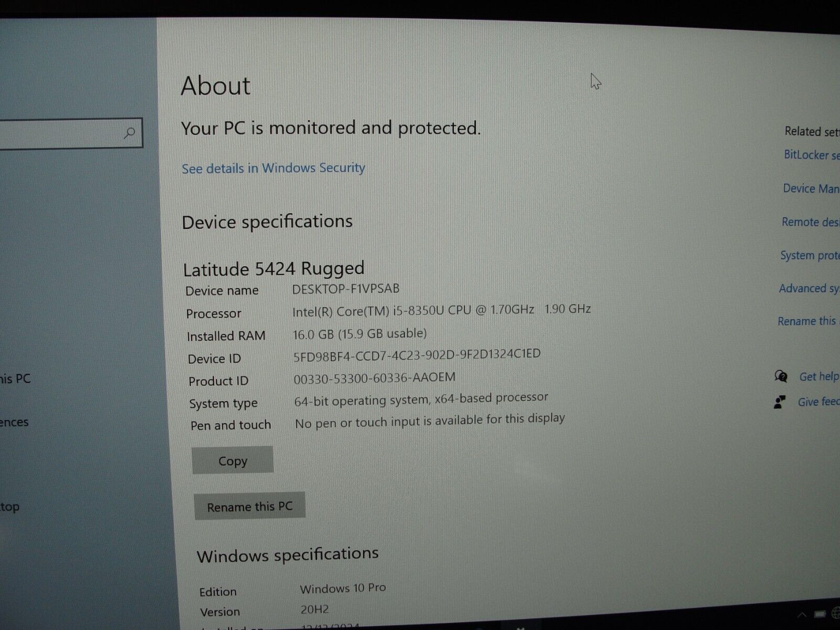Click the System type label
Screen dimensions: 840x630
(224, 404)
